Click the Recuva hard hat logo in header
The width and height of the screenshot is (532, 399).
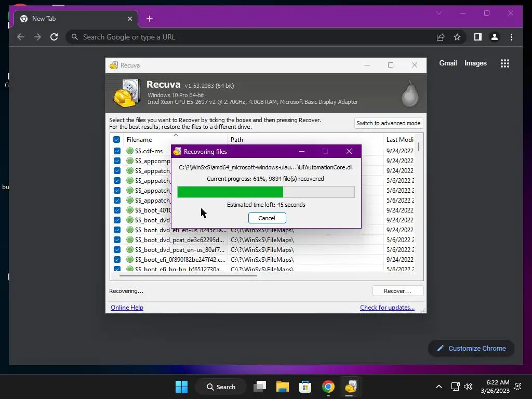pos(127,93)
